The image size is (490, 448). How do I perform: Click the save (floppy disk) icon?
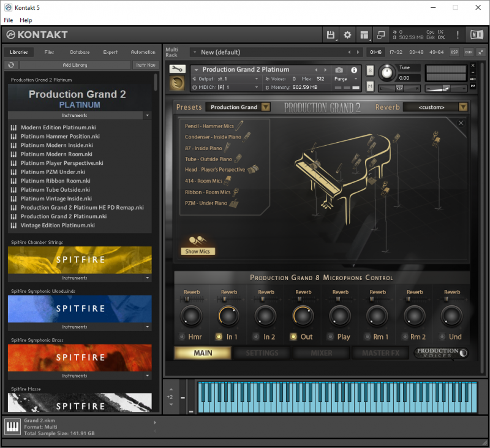330,35
